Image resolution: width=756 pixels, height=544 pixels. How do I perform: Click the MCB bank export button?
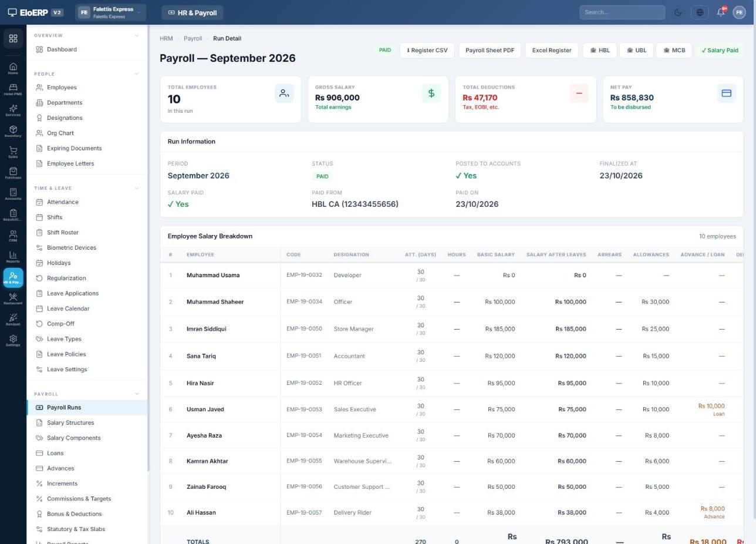click(674, 51)
